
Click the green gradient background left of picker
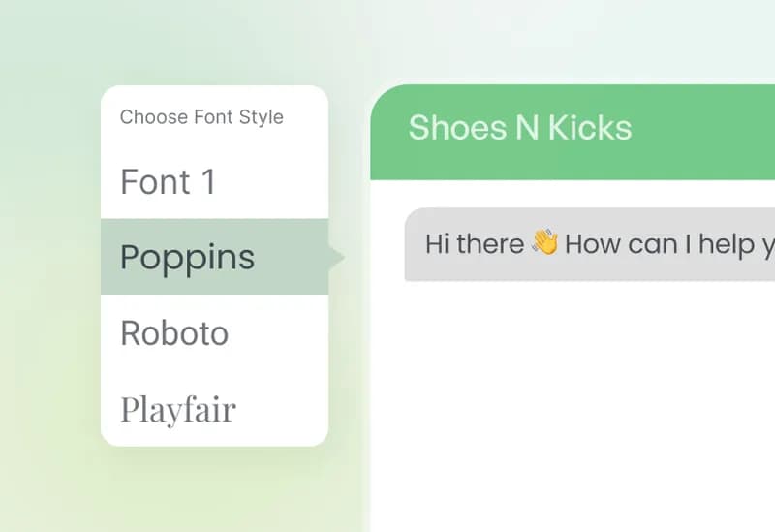coord(49,267)
